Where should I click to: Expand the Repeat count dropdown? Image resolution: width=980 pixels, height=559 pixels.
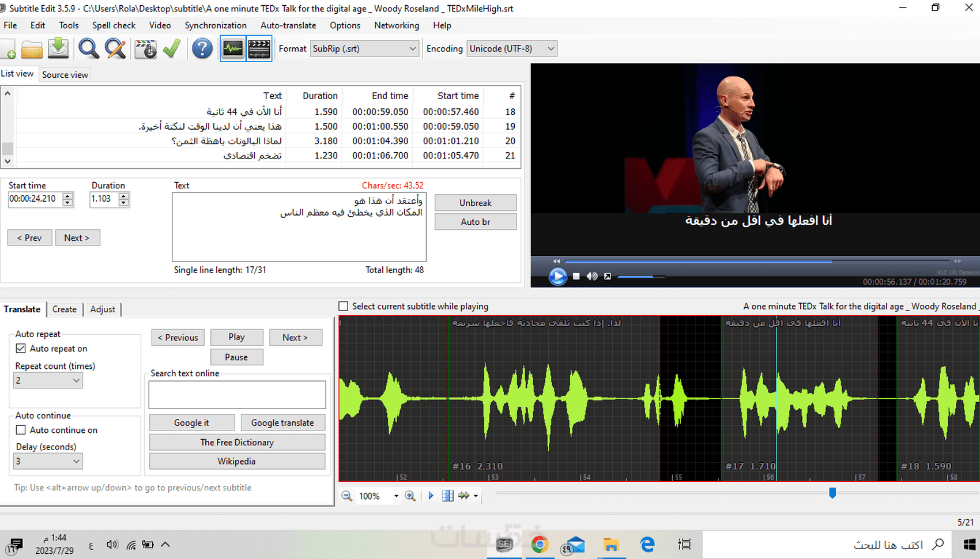tap(48, 380)
